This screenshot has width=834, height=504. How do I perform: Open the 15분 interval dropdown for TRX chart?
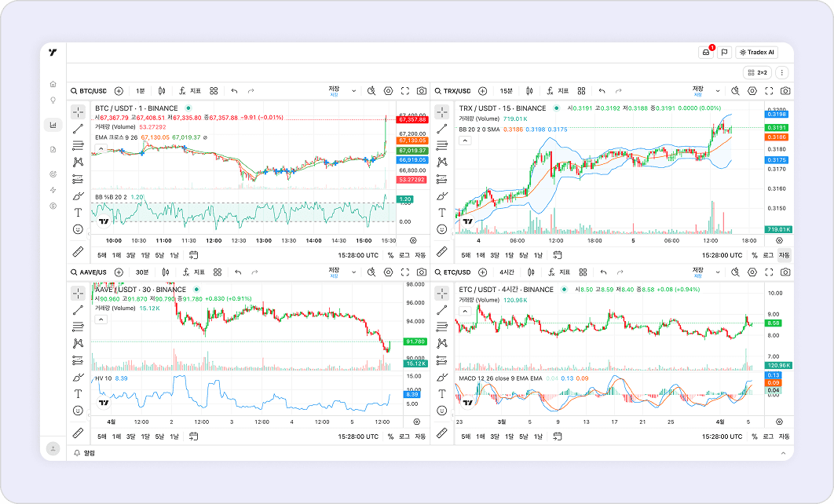point(506,91)
